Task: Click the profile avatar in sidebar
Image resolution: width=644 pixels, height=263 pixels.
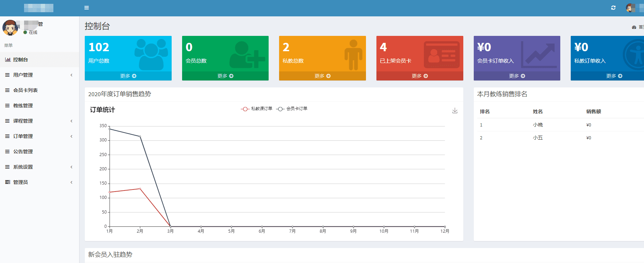Action: tap(10, 28)
